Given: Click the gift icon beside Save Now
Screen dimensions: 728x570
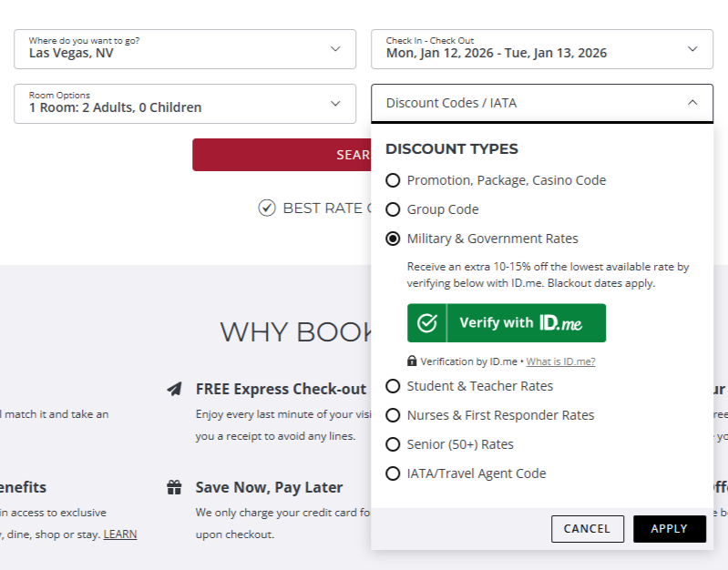Looking at the screenshot, I should tap(174, 487).
